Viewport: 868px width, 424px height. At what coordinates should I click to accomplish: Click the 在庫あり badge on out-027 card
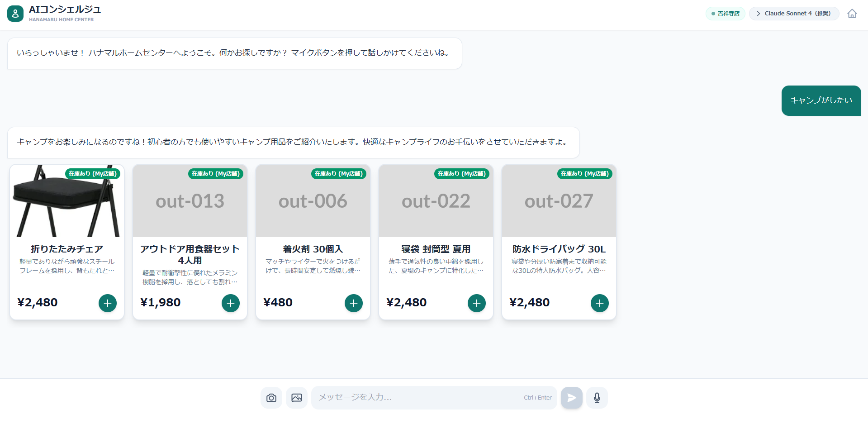[x=585, y=174]
